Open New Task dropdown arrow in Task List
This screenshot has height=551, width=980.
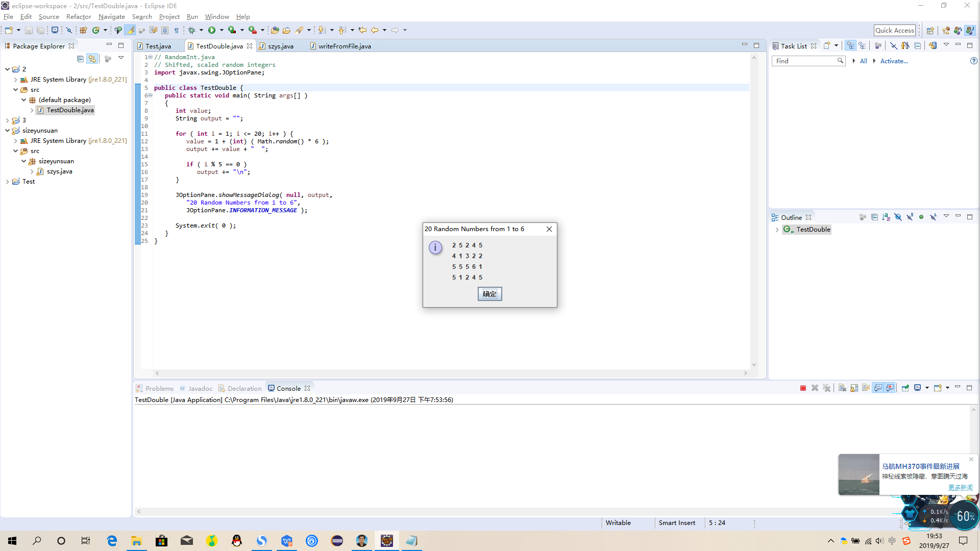pyautogui.click(x=836, y=45)
